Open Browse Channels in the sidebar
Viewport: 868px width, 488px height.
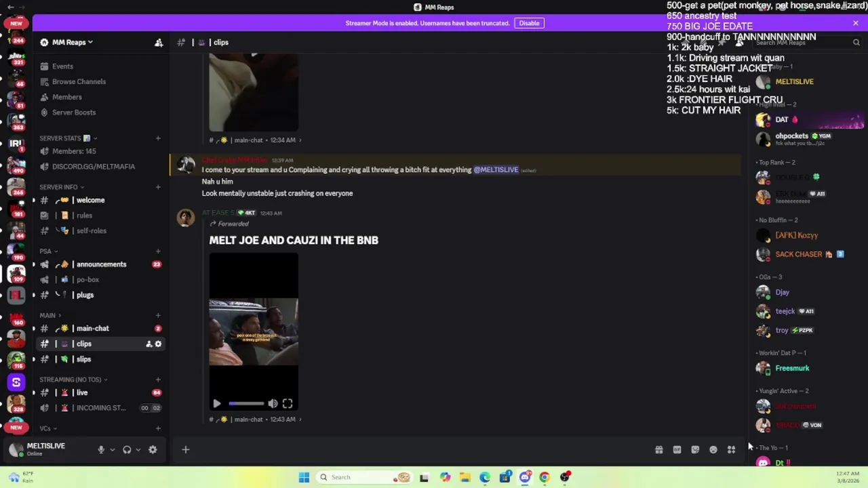[x=79, y=81]
